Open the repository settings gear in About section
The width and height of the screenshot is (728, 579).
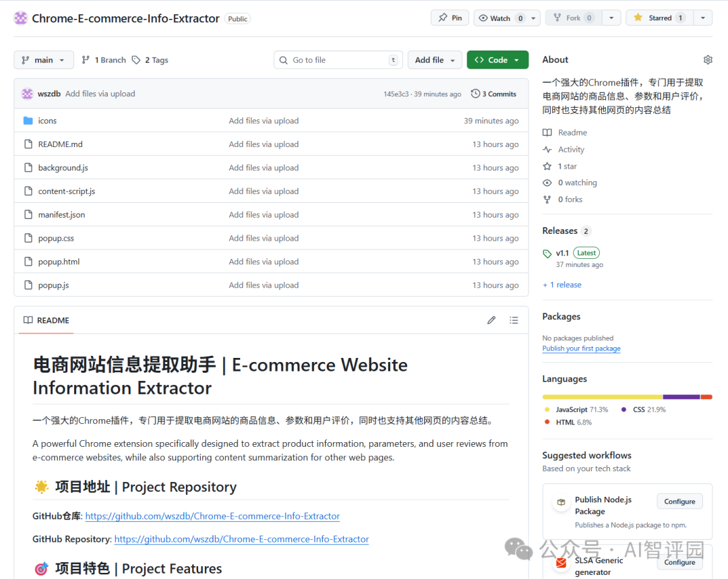click(x=708, y=59)
